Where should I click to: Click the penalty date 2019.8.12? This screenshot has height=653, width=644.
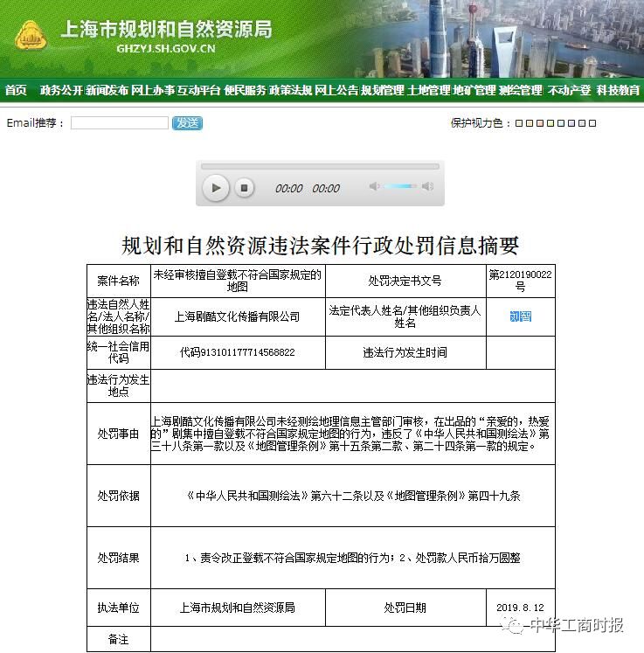pos(521,608)
